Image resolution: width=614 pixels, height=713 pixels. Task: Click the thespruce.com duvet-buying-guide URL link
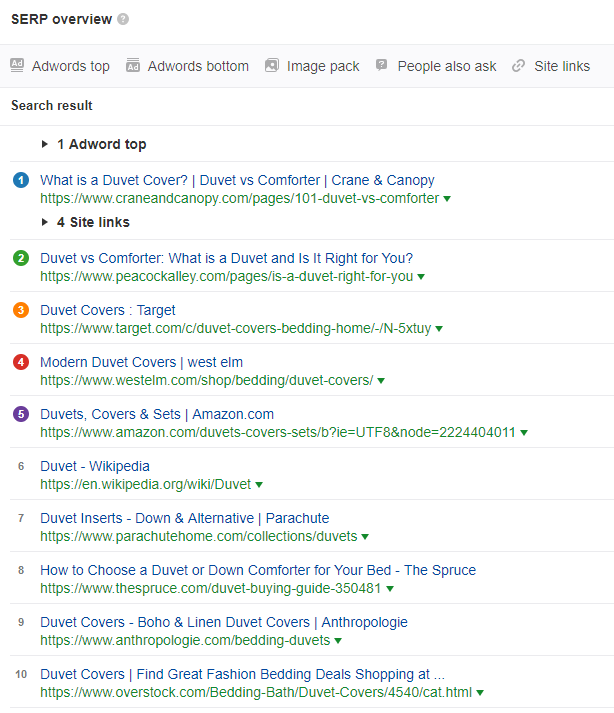click(x=211, y=588)
